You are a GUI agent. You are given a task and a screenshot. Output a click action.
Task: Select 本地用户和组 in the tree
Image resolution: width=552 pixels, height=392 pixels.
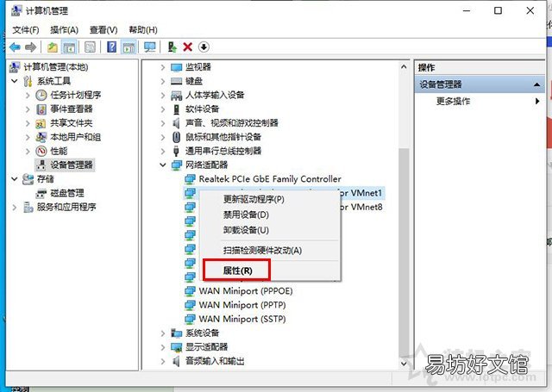pyautogui.click(x=75, y=137)
